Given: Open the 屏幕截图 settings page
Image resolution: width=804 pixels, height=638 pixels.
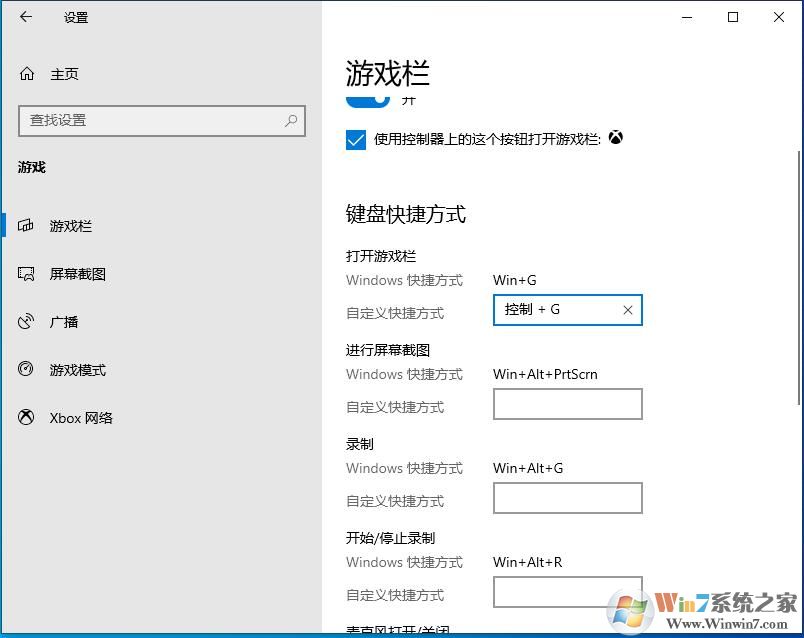Looking at the screenshot, I should [x=78, y=274].
